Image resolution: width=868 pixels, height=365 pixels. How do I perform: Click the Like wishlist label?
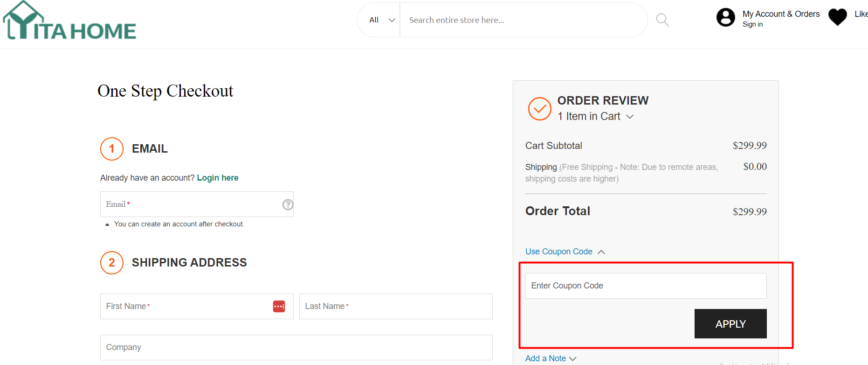point(861,14)
